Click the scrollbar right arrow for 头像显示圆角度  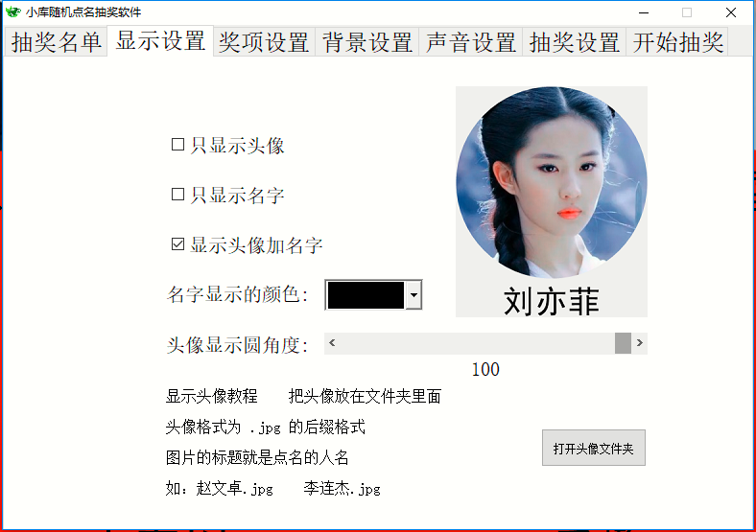point(639,343)
